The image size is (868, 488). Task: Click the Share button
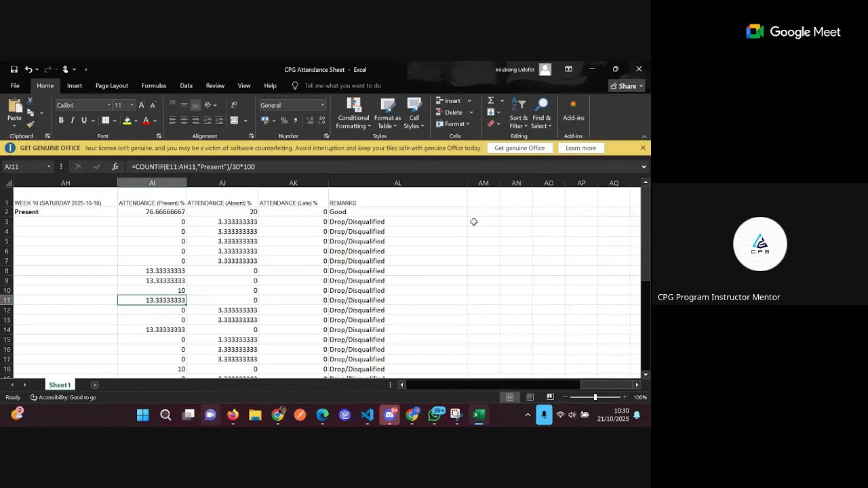coord(627,86)
